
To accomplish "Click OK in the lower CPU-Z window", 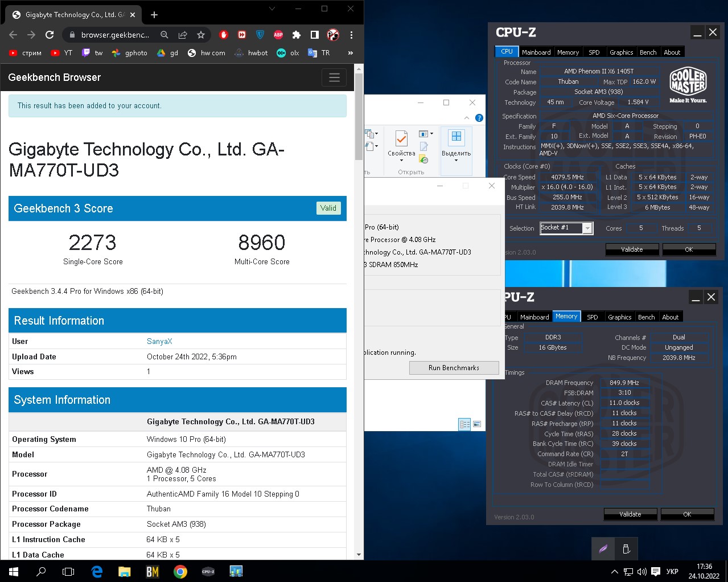I will [x=687, y=514].
